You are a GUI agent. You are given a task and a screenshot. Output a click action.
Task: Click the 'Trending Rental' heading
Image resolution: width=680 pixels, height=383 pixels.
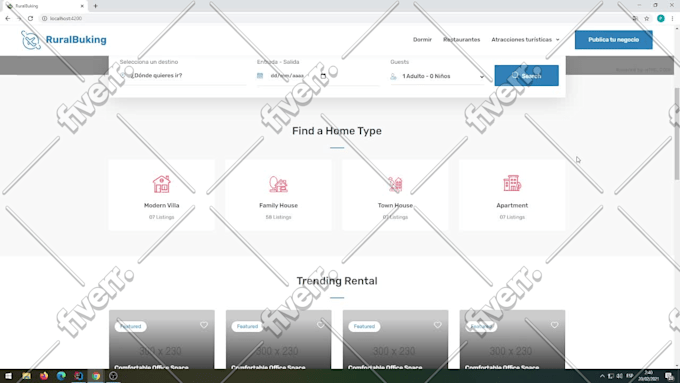point(337,281)
